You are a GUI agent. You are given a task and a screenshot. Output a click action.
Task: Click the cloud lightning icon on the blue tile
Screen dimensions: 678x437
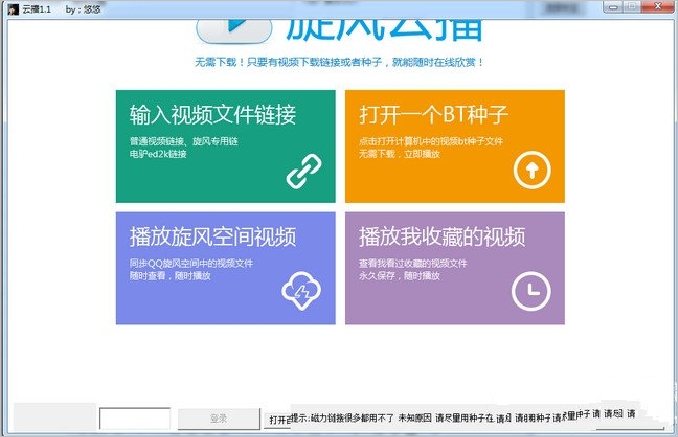301,291
